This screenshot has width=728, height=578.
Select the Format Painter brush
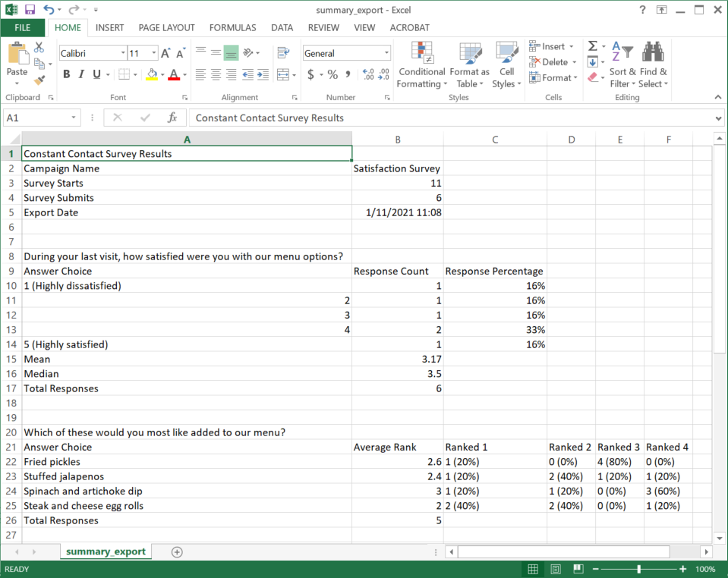(x=39, y=80)
